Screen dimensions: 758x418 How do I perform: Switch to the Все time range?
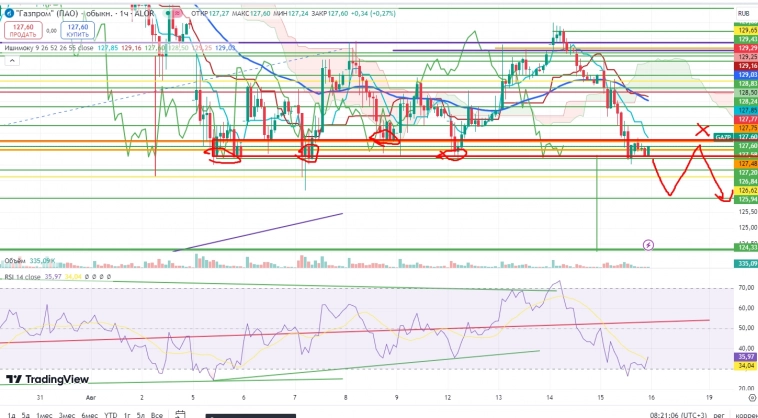156,413
